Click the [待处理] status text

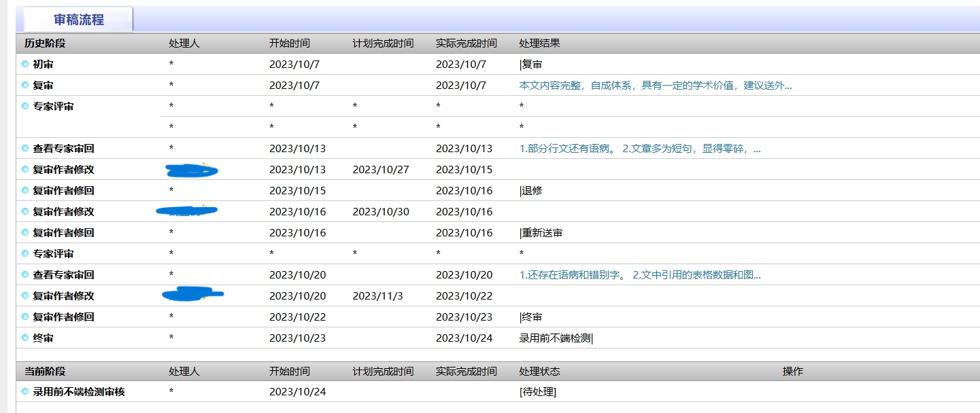pos(537,392)
